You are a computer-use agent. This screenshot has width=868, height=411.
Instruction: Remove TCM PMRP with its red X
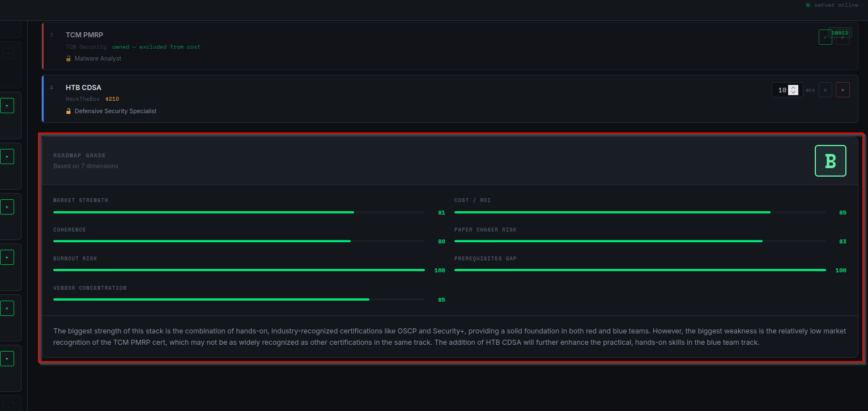843,37
